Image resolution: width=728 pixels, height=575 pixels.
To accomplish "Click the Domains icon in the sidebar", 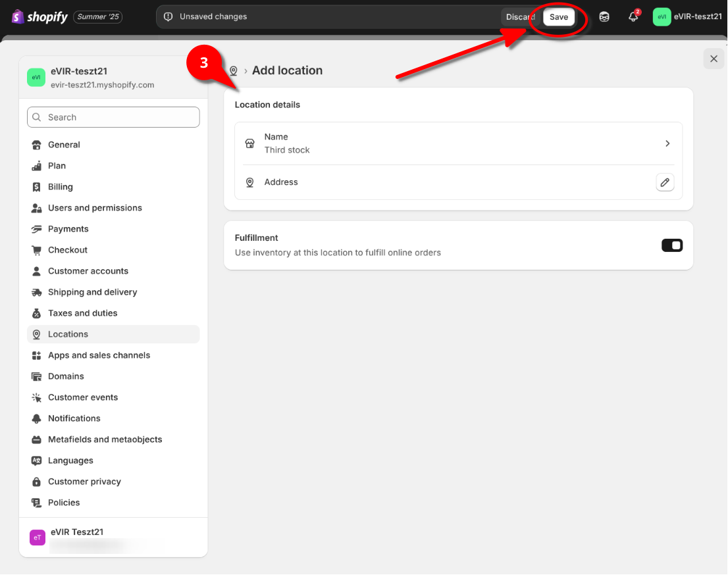I will [36, 376].
